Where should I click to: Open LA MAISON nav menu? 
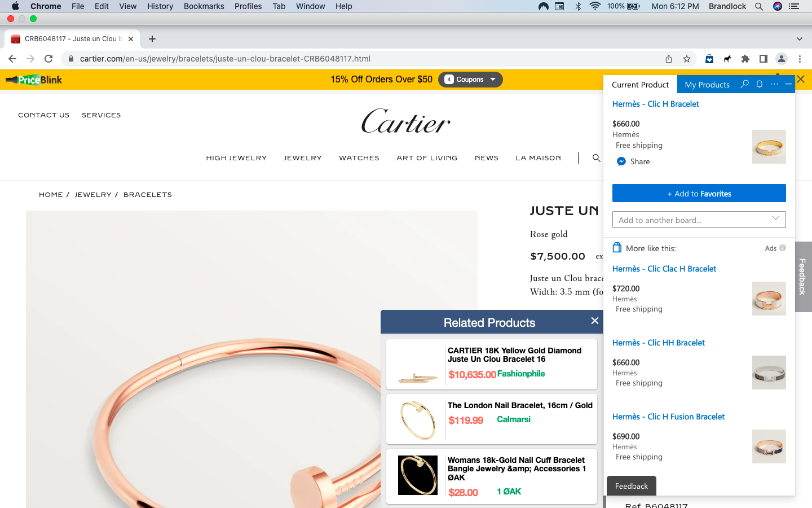[539, 158]
